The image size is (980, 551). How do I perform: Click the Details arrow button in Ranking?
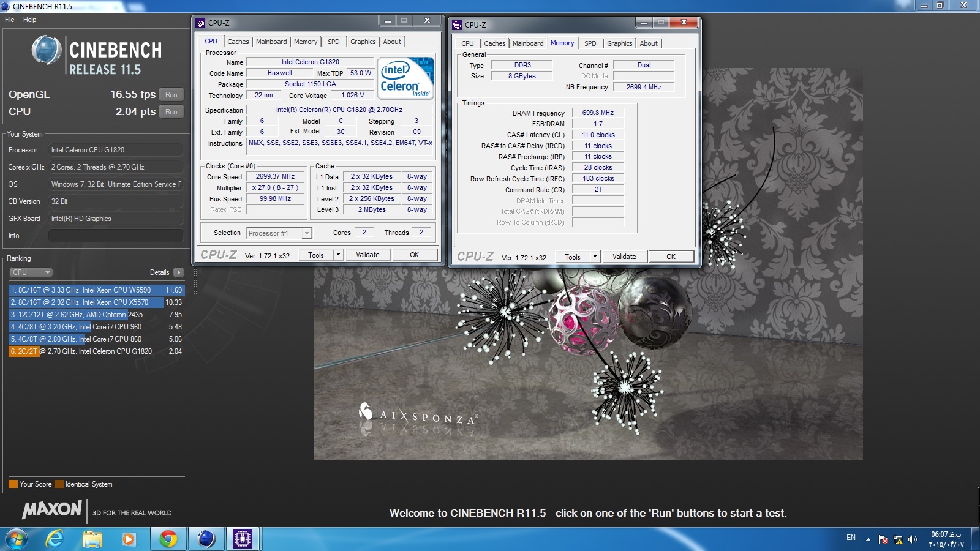pos(178,272)
